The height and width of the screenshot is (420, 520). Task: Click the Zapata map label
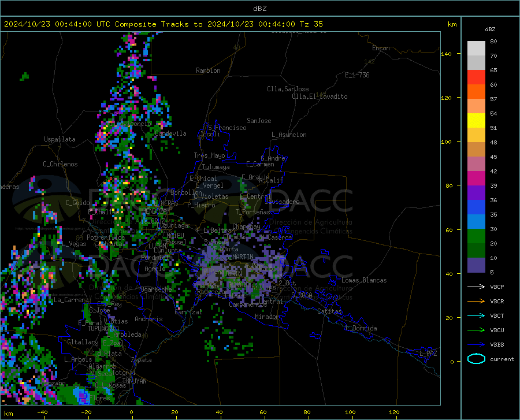click(142, 360)
